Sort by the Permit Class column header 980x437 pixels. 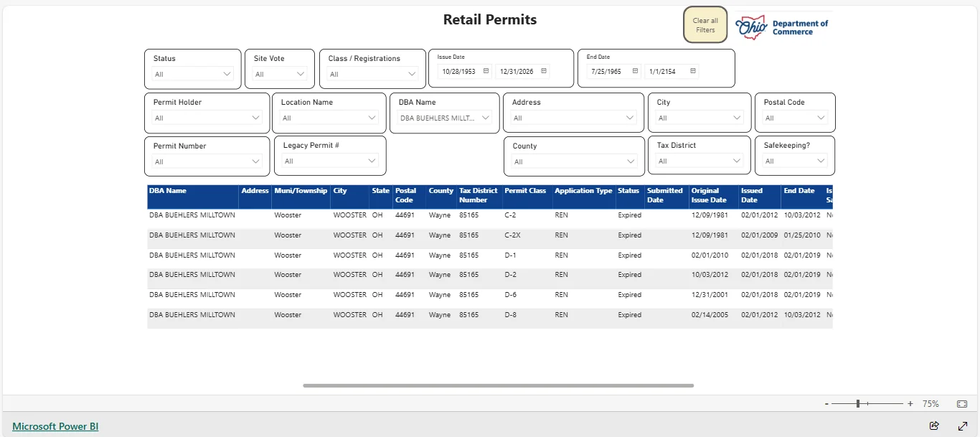[525, 191]
